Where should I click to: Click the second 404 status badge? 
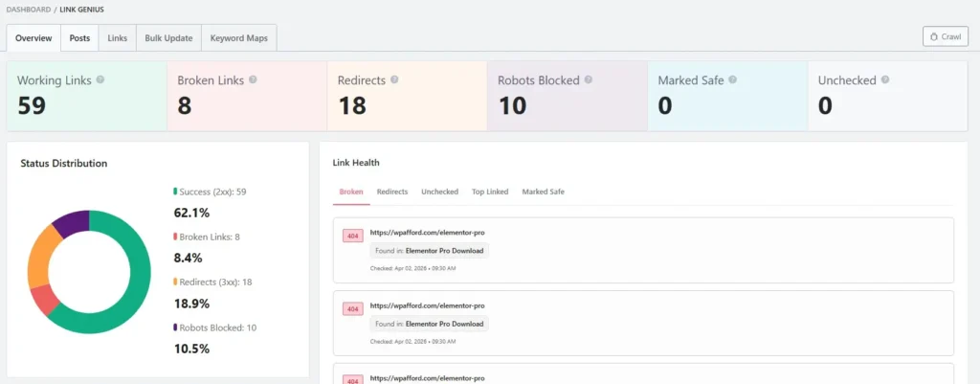click(x=353, y=308)
